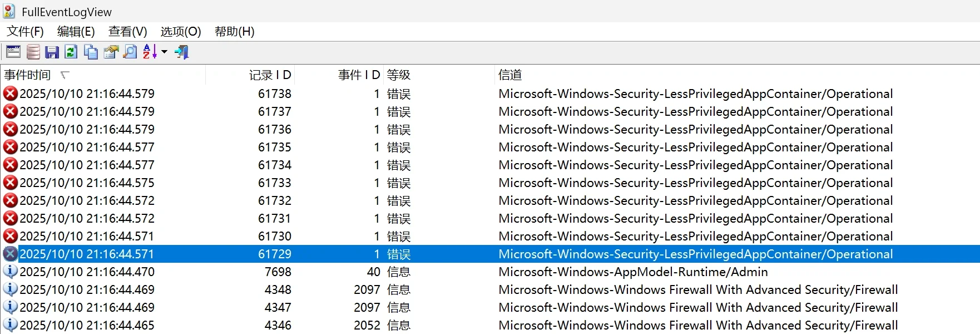Open Find with the magnifier icon

(130, 52)
